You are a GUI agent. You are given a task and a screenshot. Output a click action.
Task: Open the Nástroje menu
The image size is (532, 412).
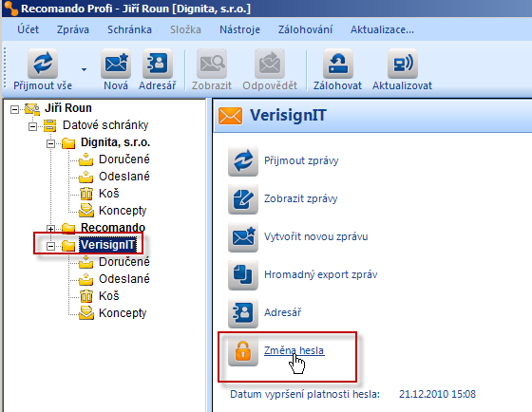(239, 29)
